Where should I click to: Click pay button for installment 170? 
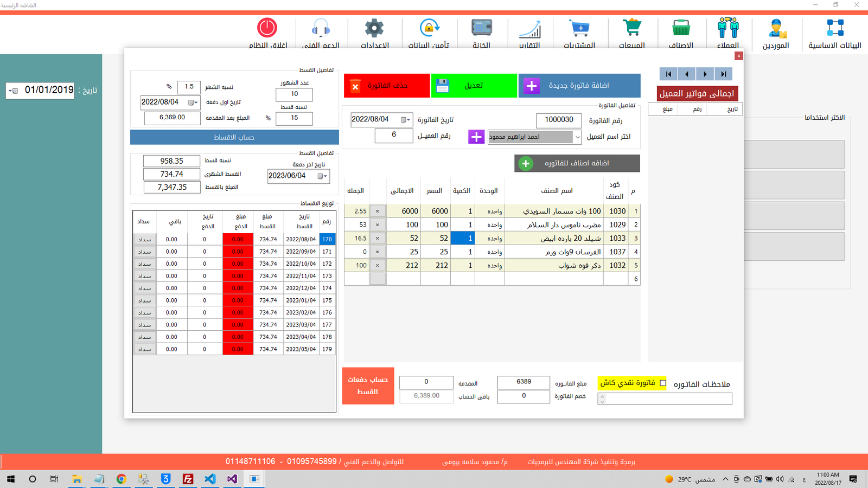144,239
